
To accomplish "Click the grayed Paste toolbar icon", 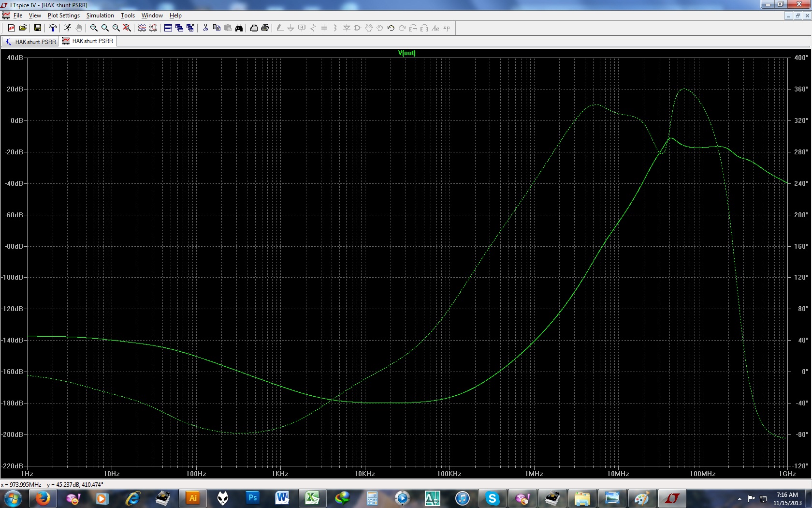I will tap(228, 28).
